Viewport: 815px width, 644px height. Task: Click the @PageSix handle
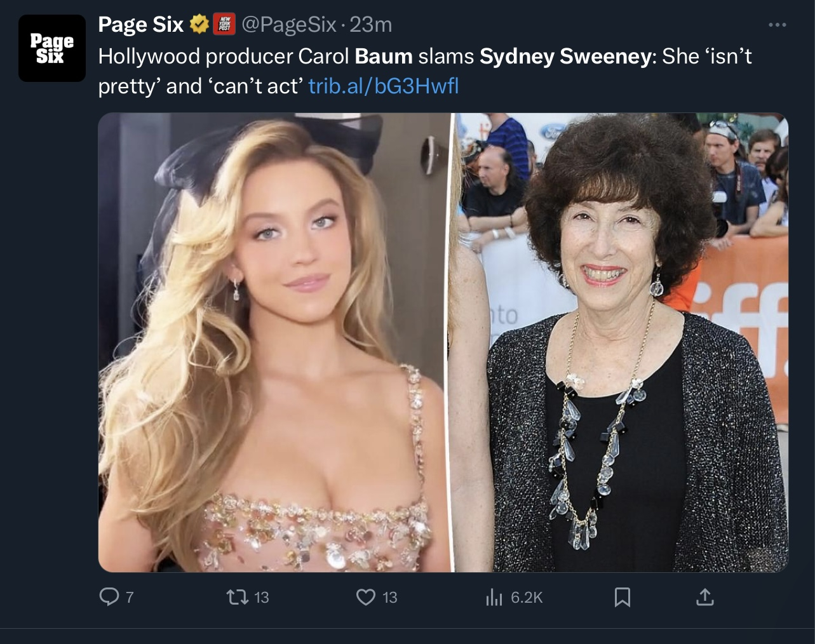click(288, 25)
